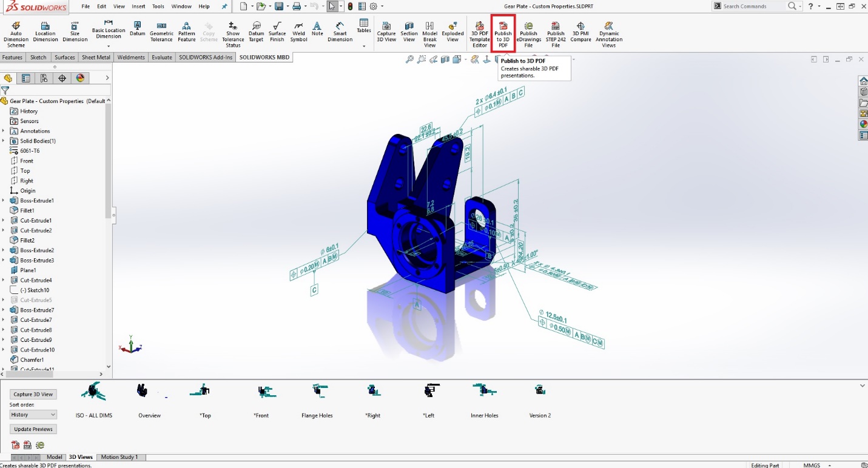Viewport: 868px width, 468px height.
Task: Collapse the 3D Views preview pane
Action: click(x=861, y=386)
